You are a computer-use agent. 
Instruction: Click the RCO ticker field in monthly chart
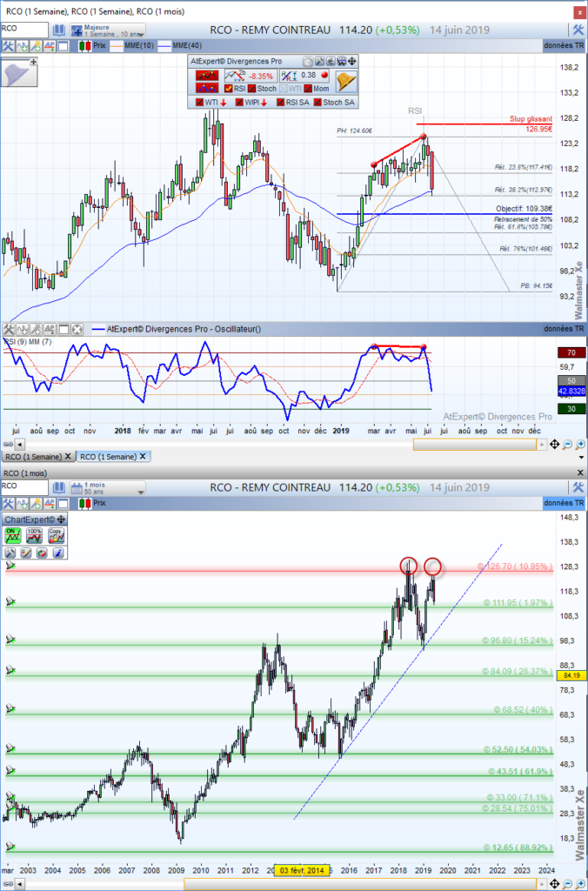[x=24, y=487]
